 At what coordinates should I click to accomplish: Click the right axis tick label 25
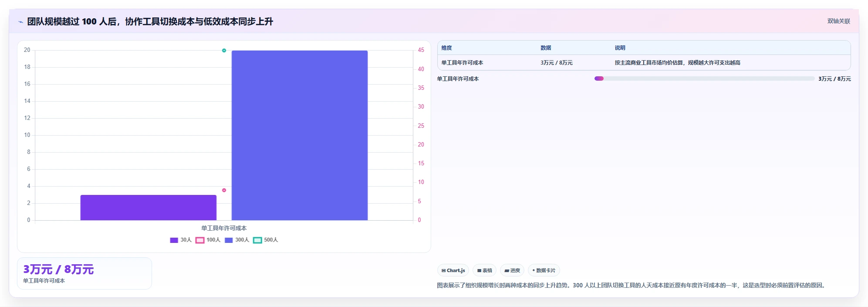click(x=421, y=126)
